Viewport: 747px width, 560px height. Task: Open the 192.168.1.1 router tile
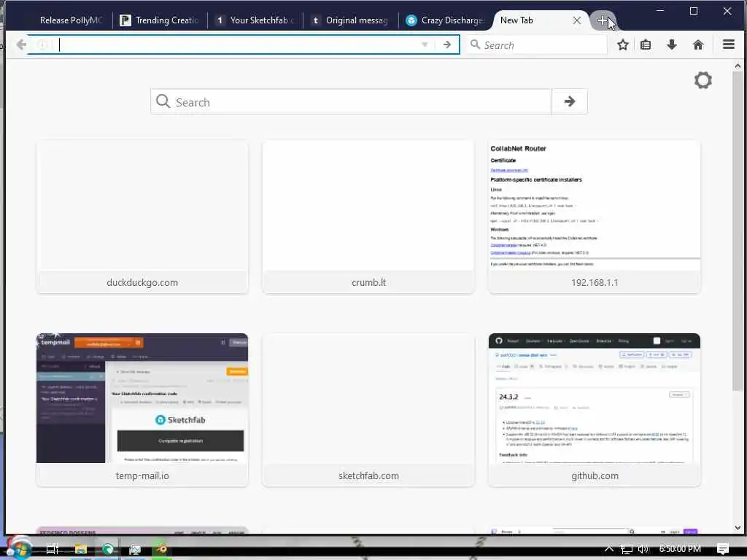click(594, 217)
